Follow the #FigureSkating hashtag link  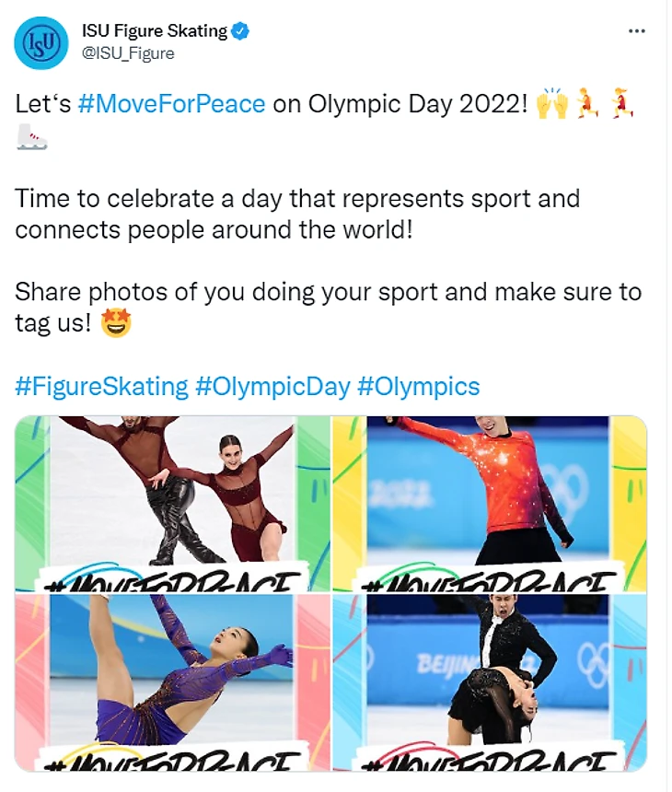pyautogui.click(x=101, y=386)
